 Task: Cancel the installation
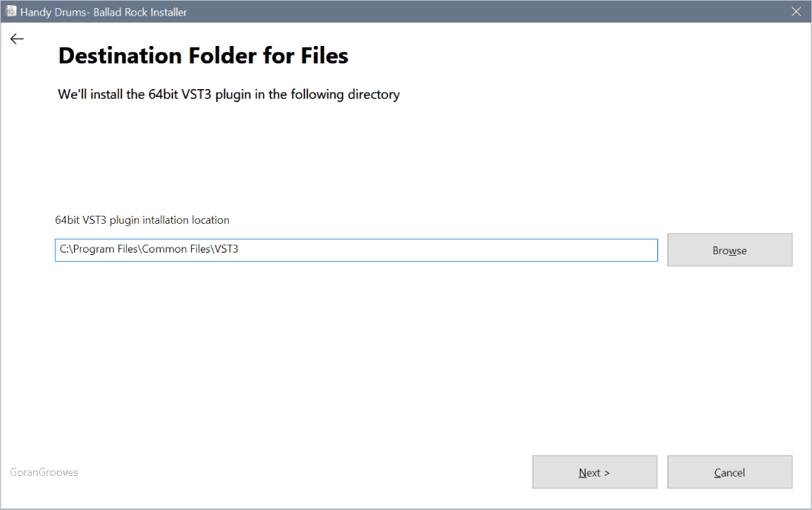[x=730, y=471]
